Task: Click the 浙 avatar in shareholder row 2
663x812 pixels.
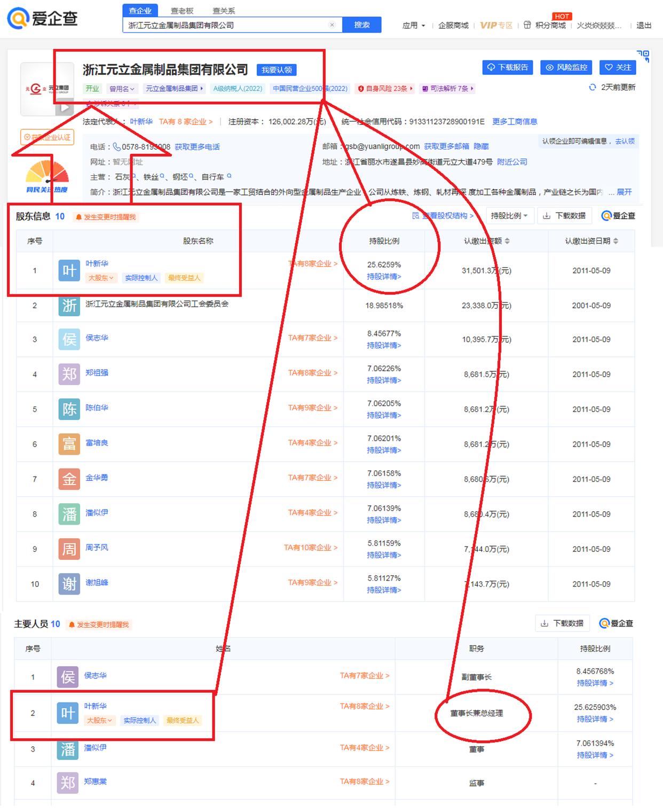Action: click(69, 305)
